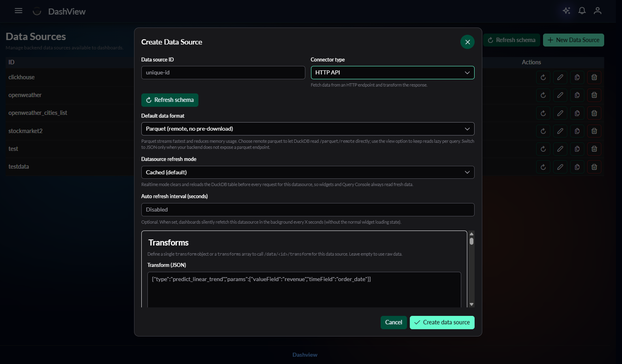
Task: Click the edit pencil for test row
Action: pyautogui.click(x=560, y=149)
